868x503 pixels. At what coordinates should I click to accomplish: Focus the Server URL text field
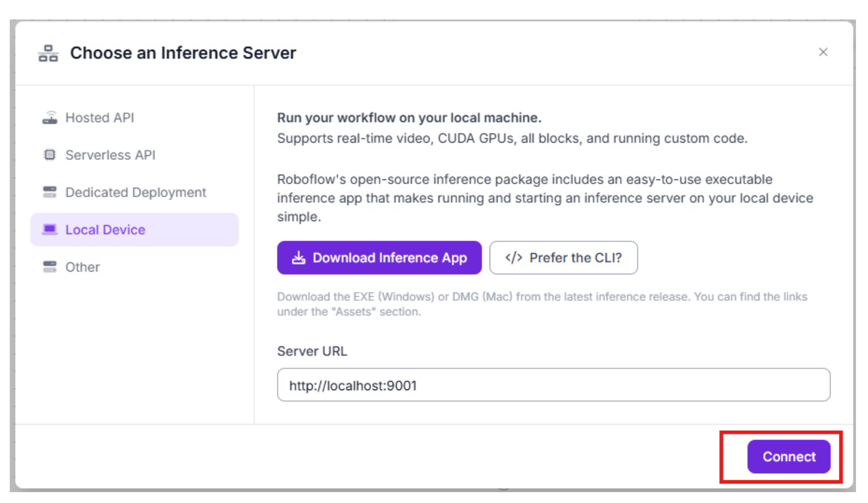[x=553, y=385]
